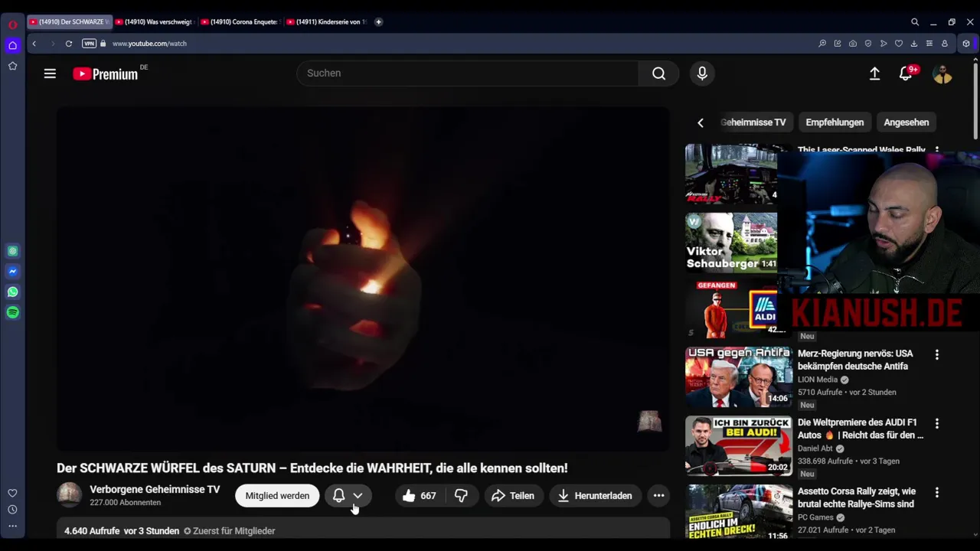
Task: Click the video player to toggle playback
Action: coord(363,279)
